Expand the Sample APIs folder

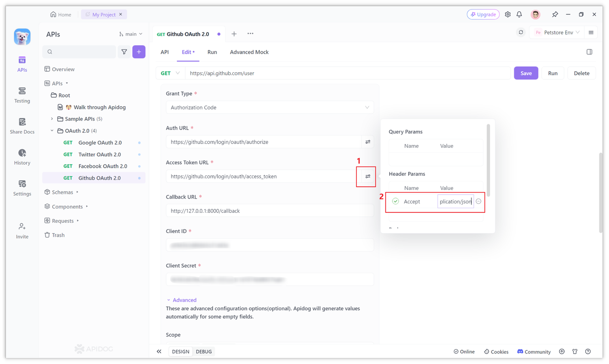52,119
